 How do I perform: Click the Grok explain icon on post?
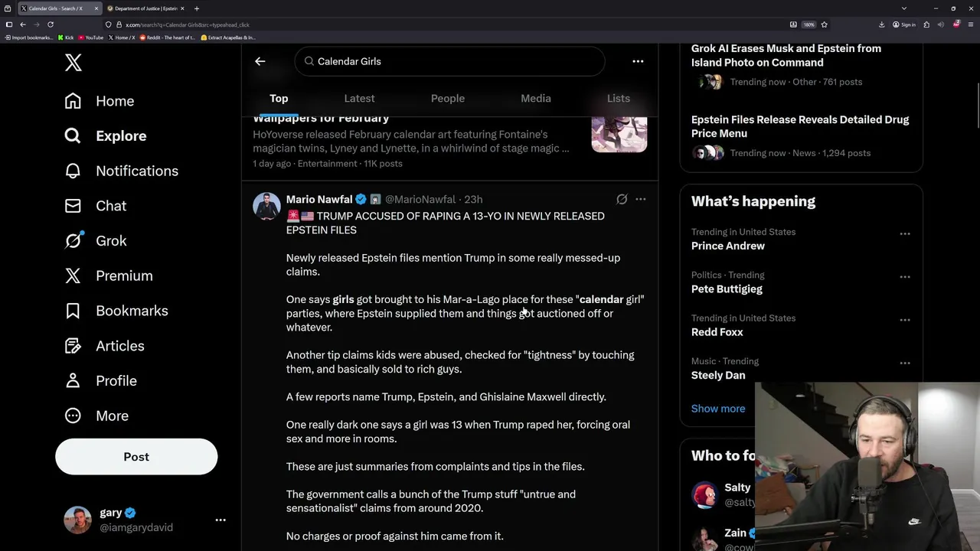[622, 200]
